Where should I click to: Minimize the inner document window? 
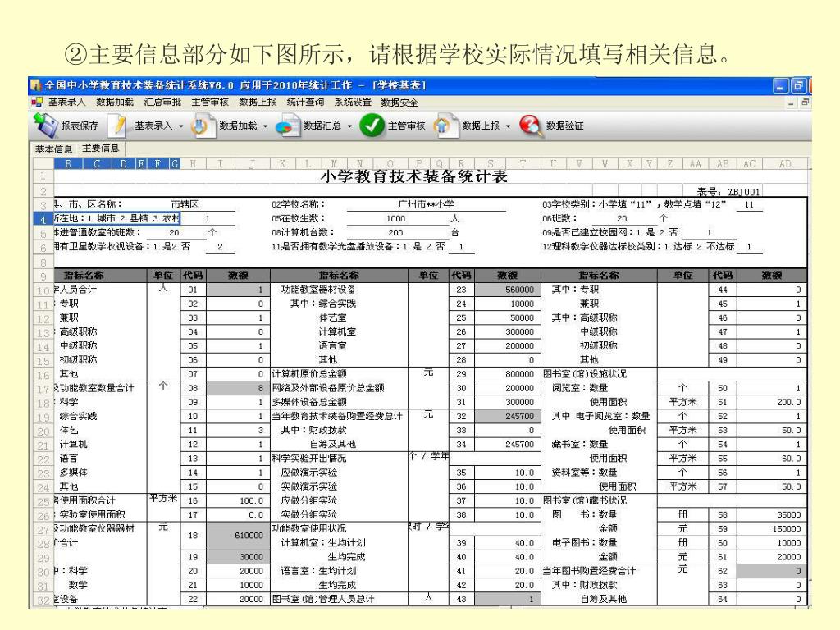(792, 103)
